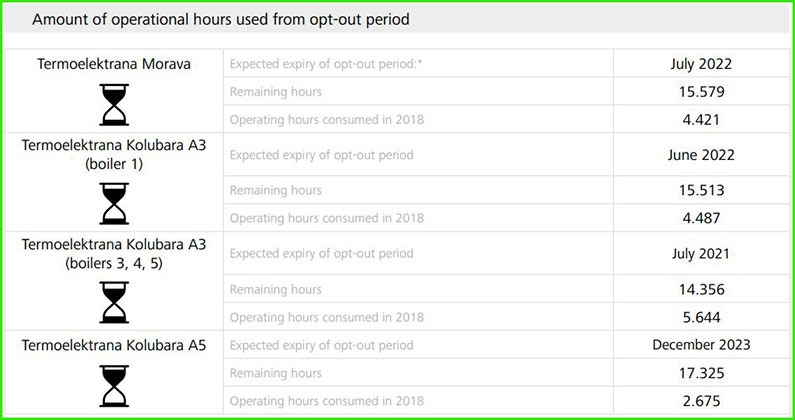Click the 15.579 remaining hours value
Screen dimensions: 795x420
point(701,92)
